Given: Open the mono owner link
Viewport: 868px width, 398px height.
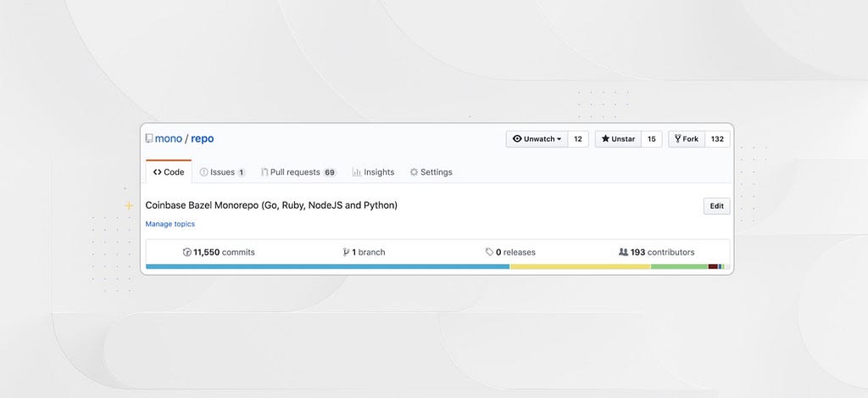Looking at the screenshot, I should click(169, 138).
